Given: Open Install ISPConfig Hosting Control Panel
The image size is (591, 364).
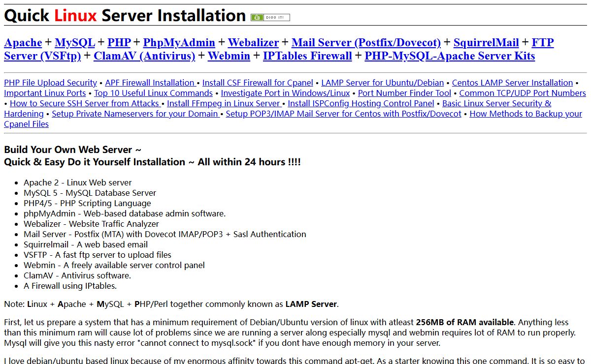Looking at the screenshot, I should click(x=361, y=103).
